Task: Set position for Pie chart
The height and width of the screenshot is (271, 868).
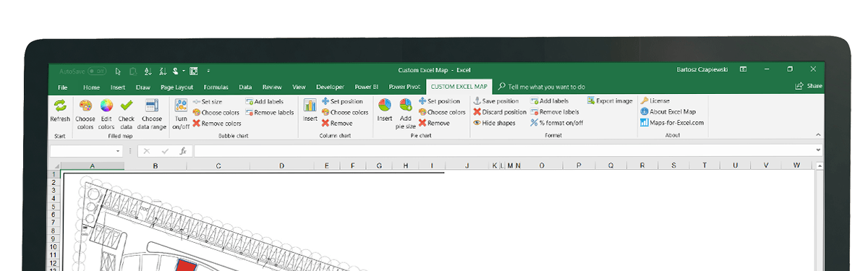Action: tap(439, 102)
